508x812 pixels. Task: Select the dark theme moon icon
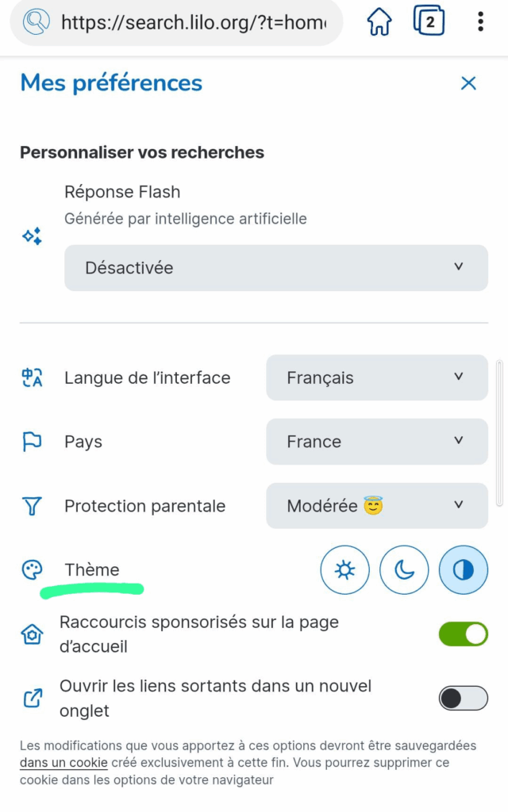point(404,569)
